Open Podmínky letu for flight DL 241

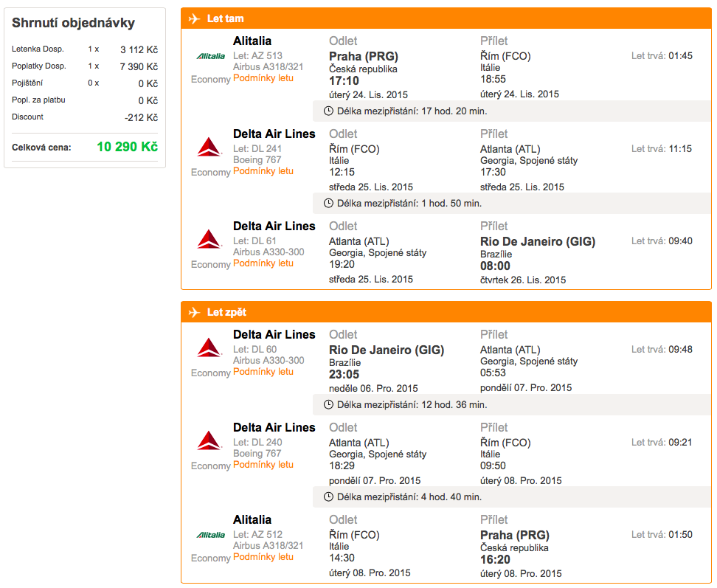coord(263,171)
